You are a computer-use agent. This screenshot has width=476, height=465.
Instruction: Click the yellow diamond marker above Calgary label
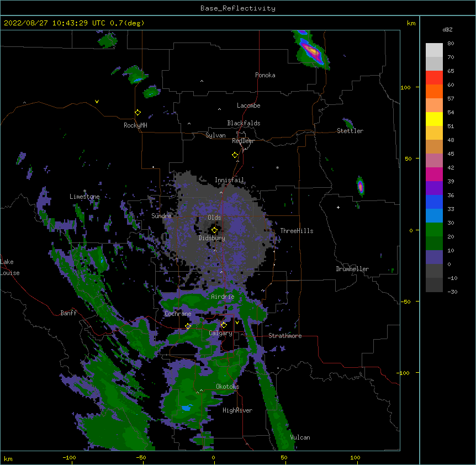click(x=224, y=325)
